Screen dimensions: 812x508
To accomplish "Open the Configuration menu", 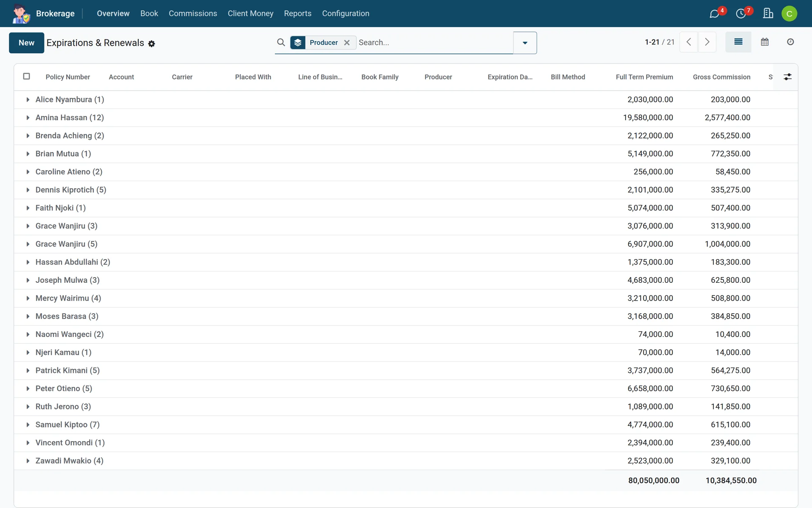I will pos(346,14).
